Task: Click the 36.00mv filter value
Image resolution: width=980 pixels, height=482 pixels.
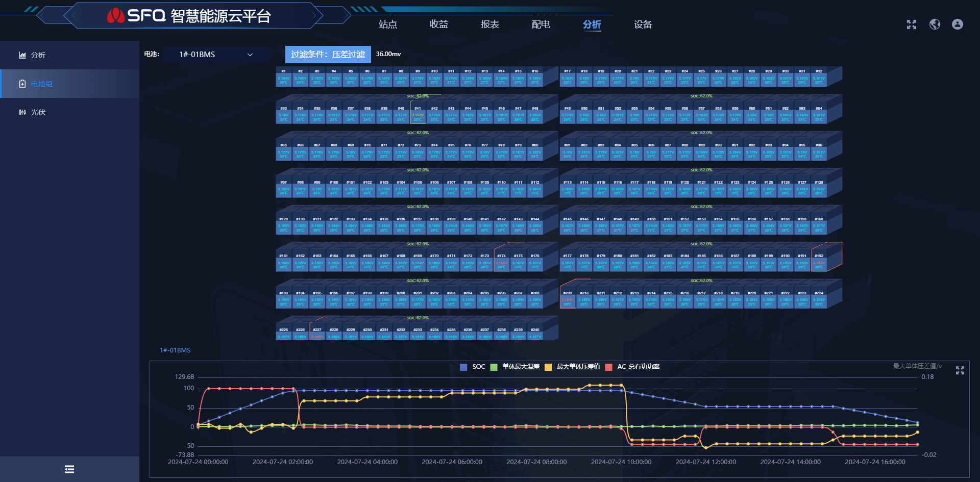Action: [x=388, y=54]
